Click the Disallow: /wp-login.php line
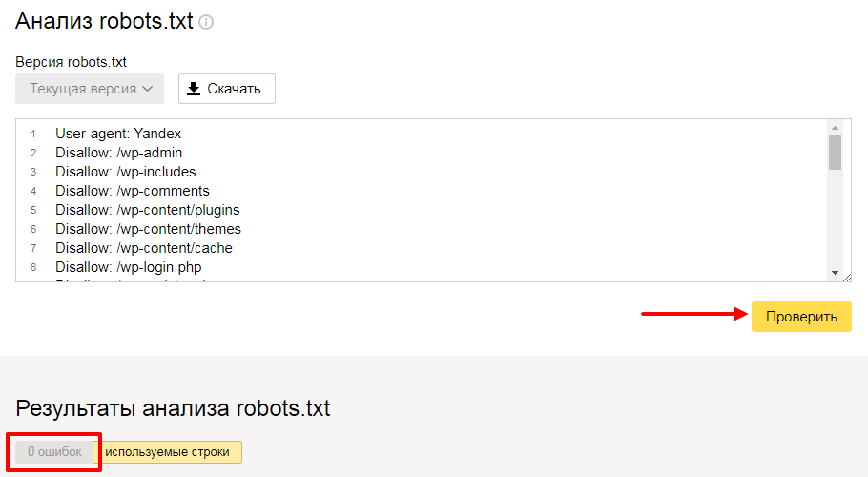868x477 pixels. (x=129, y=267)
